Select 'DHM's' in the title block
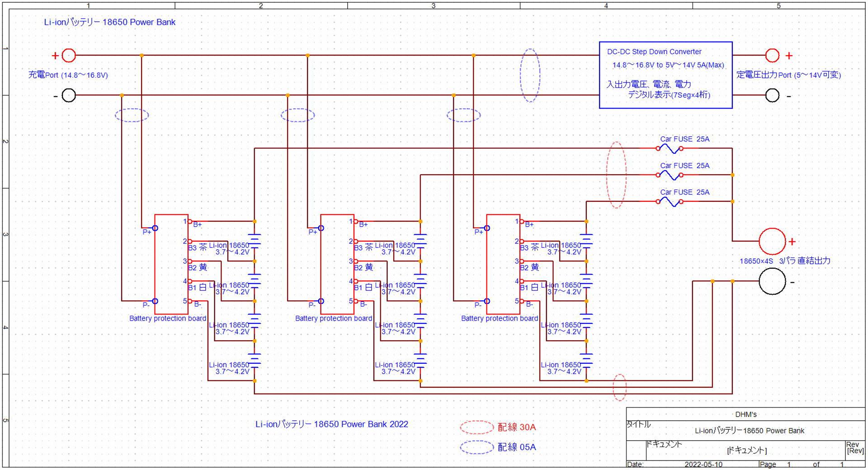 point(745,414)
